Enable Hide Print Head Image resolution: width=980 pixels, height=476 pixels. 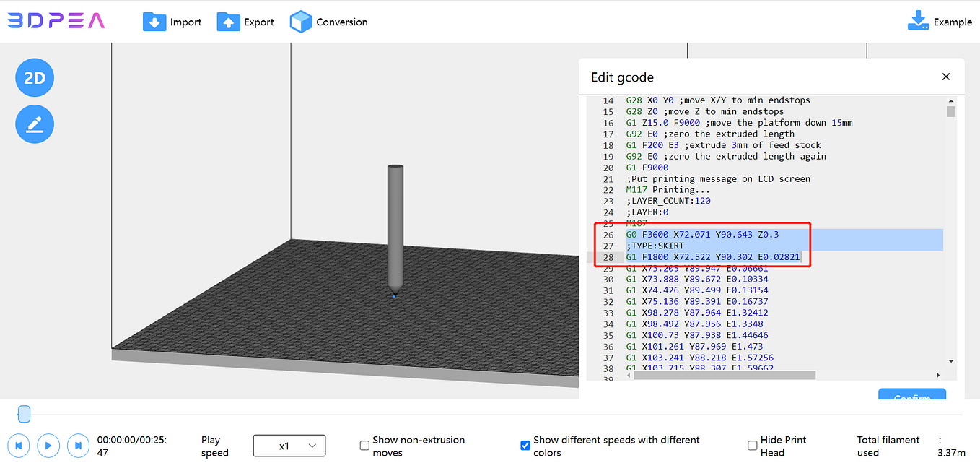[752, 446]
